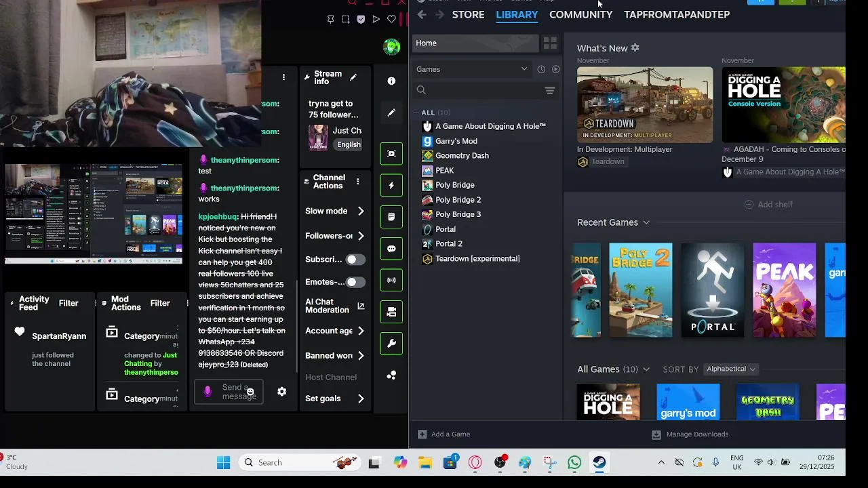Open Teardown multiplayer news thumbnail
Viewport: 868px width, 488px height.
click(645, 105)
